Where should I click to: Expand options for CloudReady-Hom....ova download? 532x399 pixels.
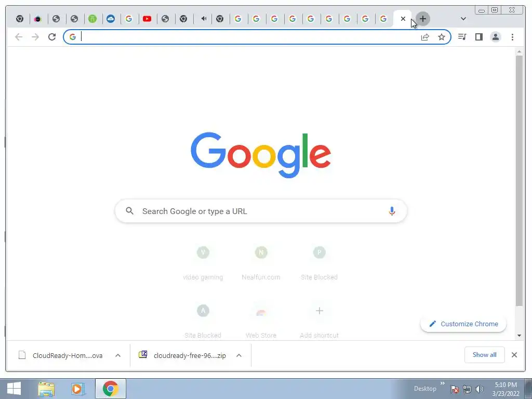(x=118, y=355)
